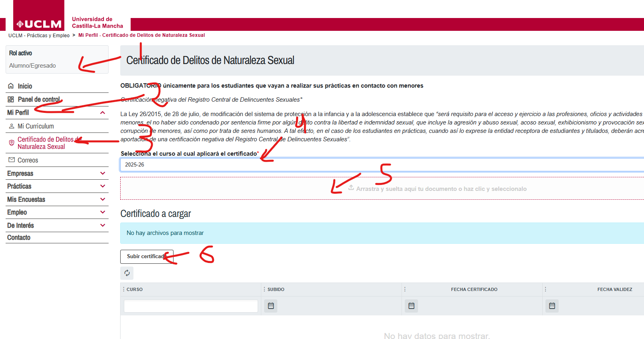Expand the Prácticas menu section
Screen dimensions: 644x339
click(103, 186)
